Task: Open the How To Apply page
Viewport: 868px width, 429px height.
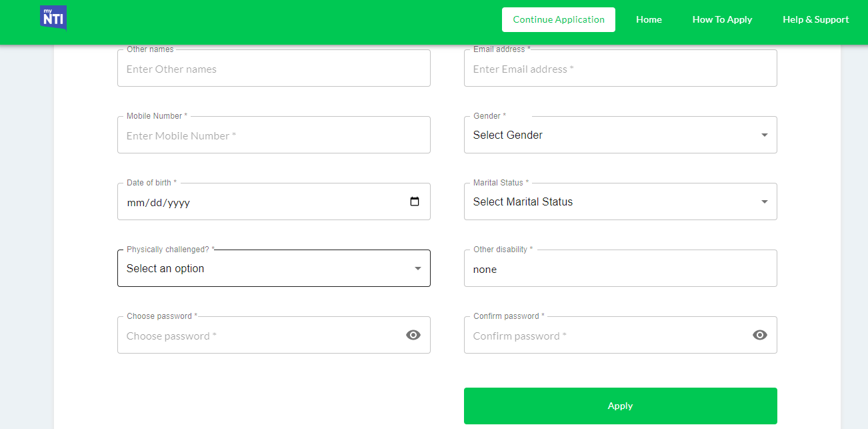Action: point(722,19)
